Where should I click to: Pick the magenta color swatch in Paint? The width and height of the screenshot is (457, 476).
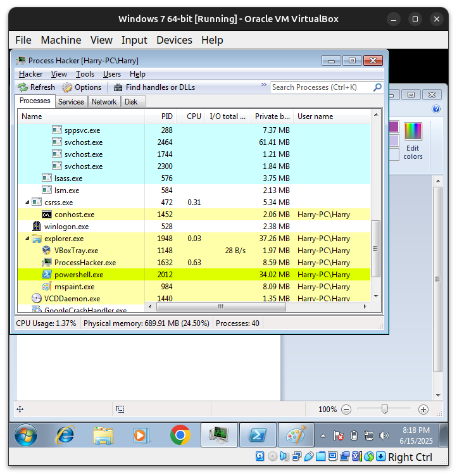[394, 127]
